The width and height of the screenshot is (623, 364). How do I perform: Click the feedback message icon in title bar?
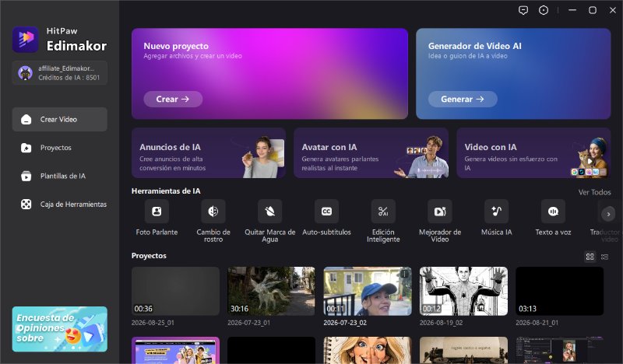(523, 10)
